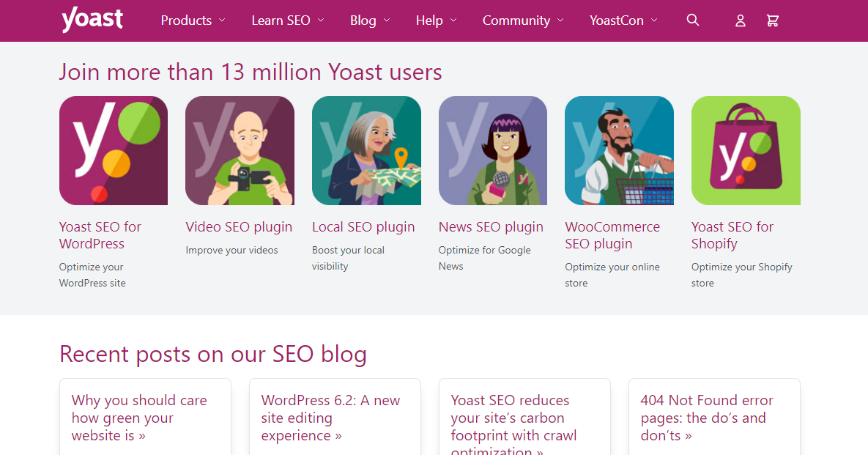868x455 pixels.
Task: Click the Local SEO plugin map image
Action: tap(366, 150)
